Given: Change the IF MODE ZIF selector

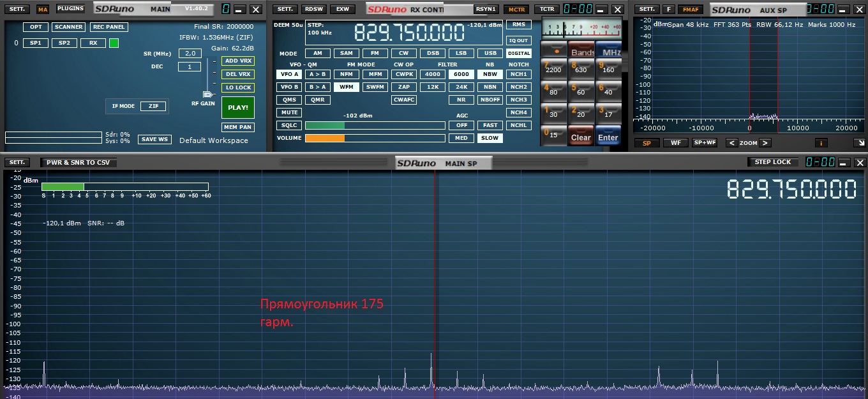Looking at the screenshot, I should click(153, 106).
